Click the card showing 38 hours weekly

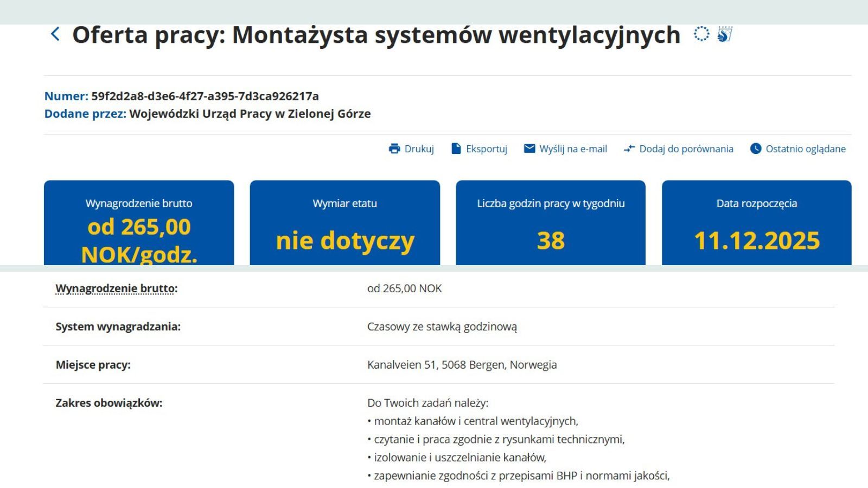[551, 222]
